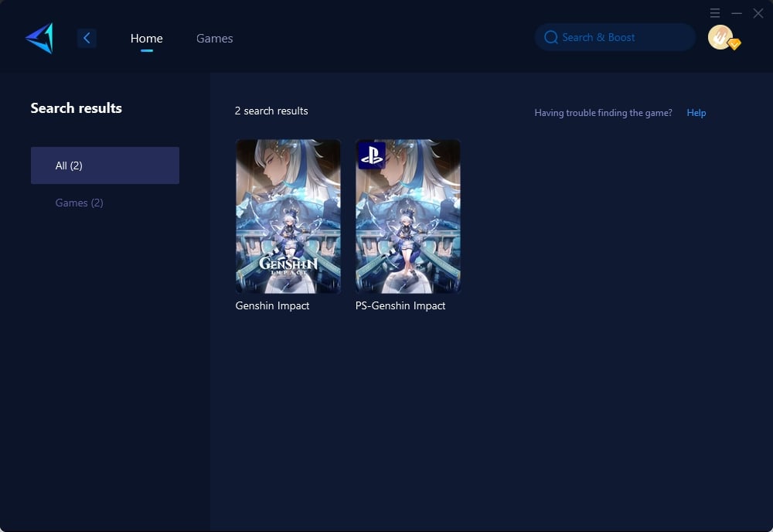773x532 pixels.
Task: Open the Help link
Action: pos(696,113)
